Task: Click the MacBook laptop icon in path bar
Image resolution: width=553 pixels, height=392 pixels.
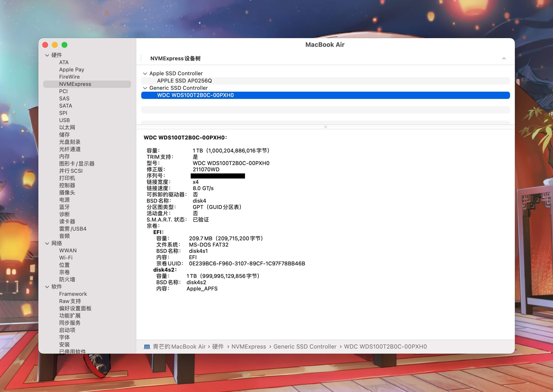Action: tap(147, 347)
